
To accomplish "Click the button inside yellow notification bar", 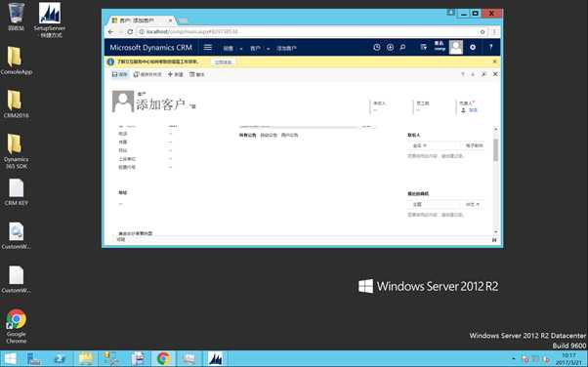I will (x=224, y=61).
